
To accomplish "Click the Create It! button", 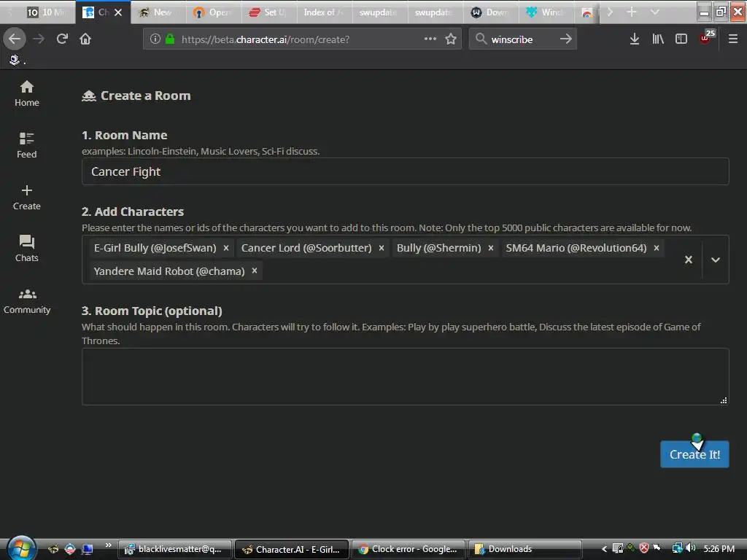I will coord(694,454).
